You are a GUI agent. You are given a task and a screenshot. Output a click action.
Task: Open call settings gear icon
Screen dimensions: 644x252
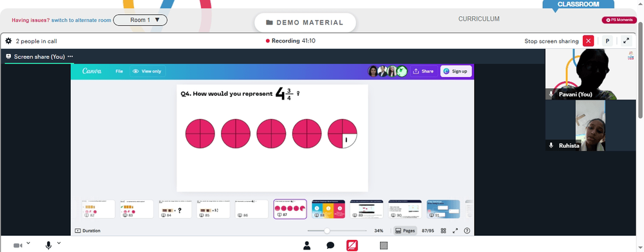coord(8,41)
